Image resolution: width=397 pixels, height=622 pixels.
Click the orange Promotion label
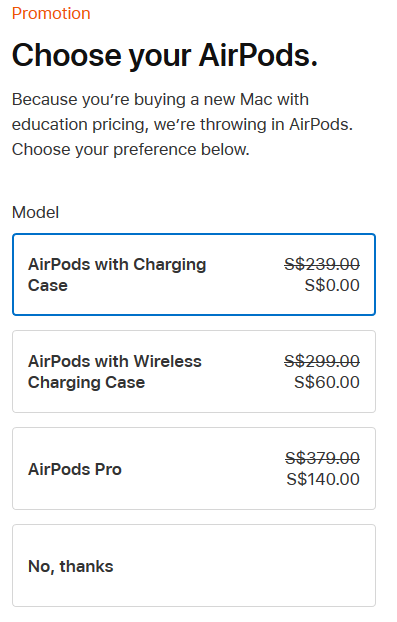tap(51, 13)
